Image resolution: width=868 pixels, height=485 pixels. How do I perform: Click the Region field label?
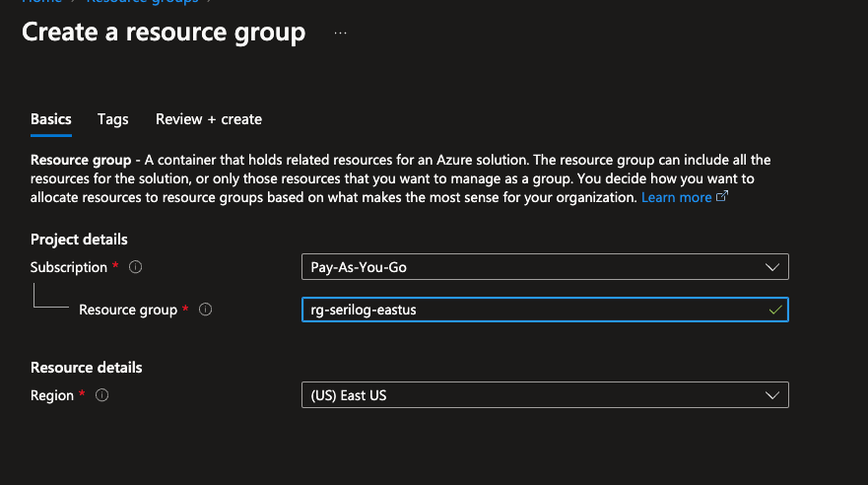click(52, 395)
